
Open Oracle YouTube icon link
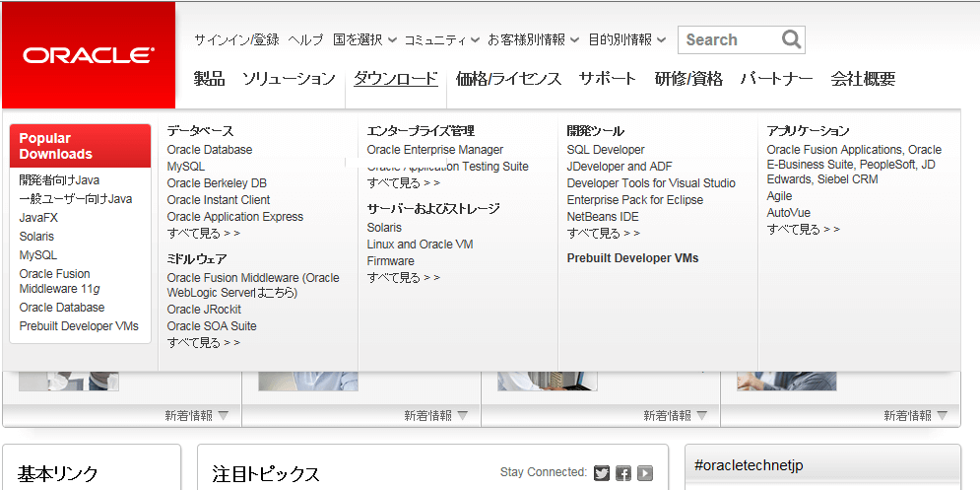[x=645, y=473]
